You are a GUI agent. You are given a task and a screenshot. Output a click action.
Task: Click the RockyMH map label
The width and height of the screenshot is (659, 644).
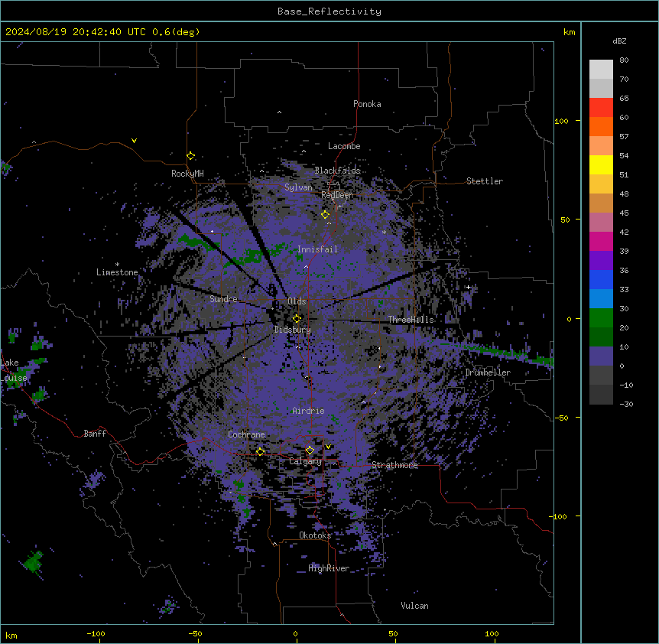[x=187, y=174]
